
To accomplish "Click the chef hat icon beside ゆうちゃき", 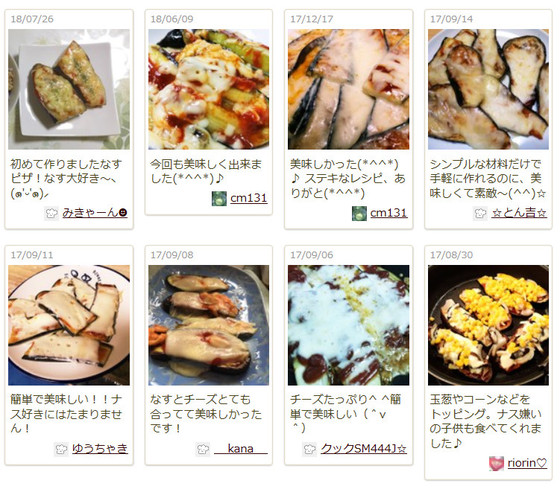I will 61,449.
